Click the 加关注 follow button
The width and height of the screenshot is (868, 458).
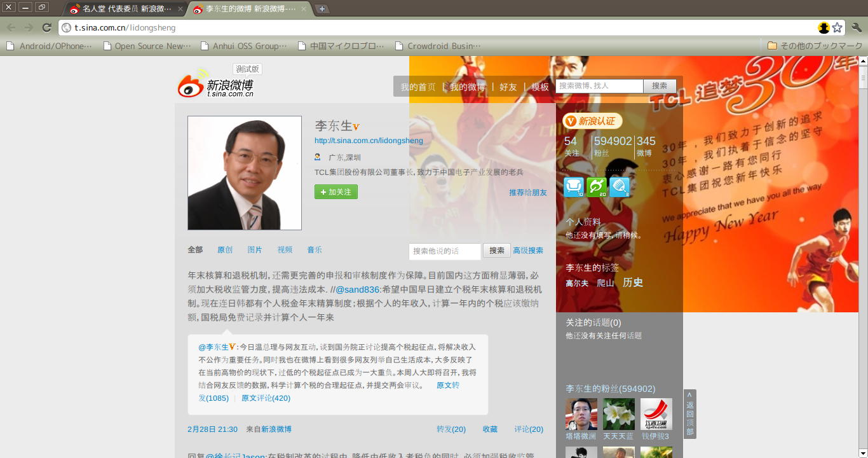point(336,192)
